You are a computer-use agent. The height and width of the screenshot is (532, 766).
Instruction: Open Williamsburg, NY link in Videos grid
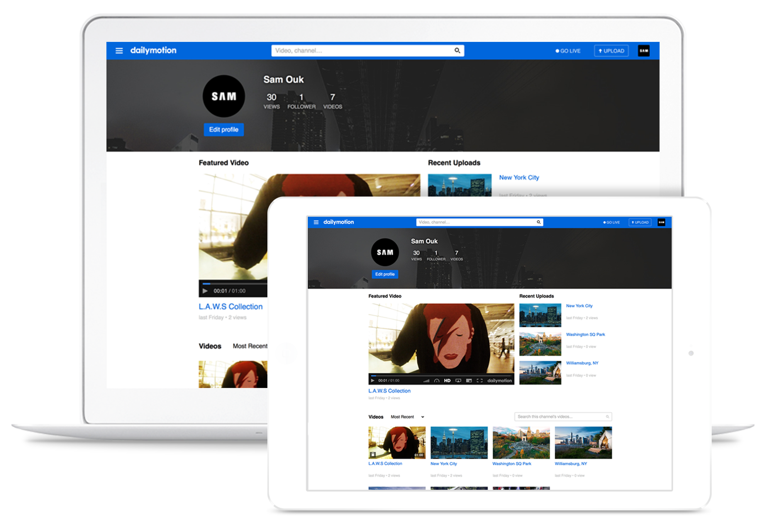[x=571, y=464]
